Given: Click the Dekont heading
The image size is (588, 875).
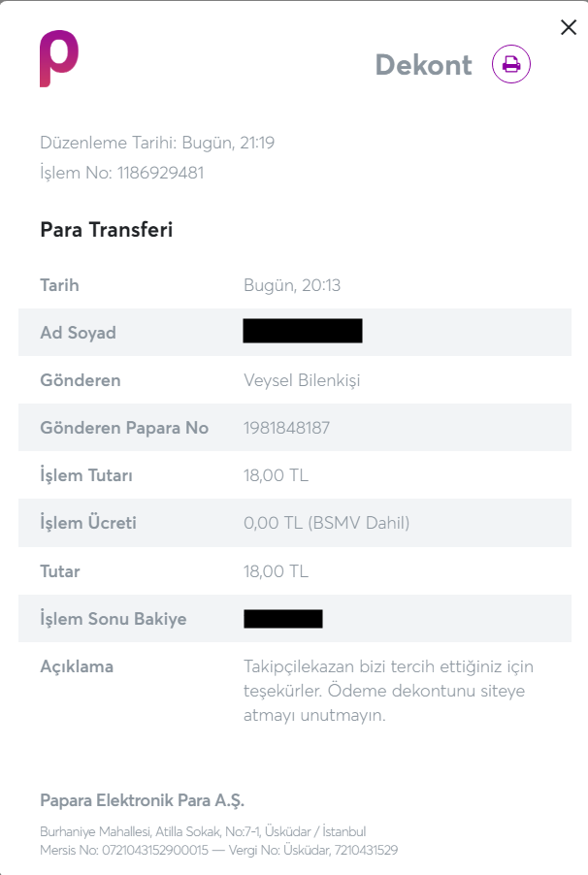Looking at the screenshot, I should click(x=424, y=65).
